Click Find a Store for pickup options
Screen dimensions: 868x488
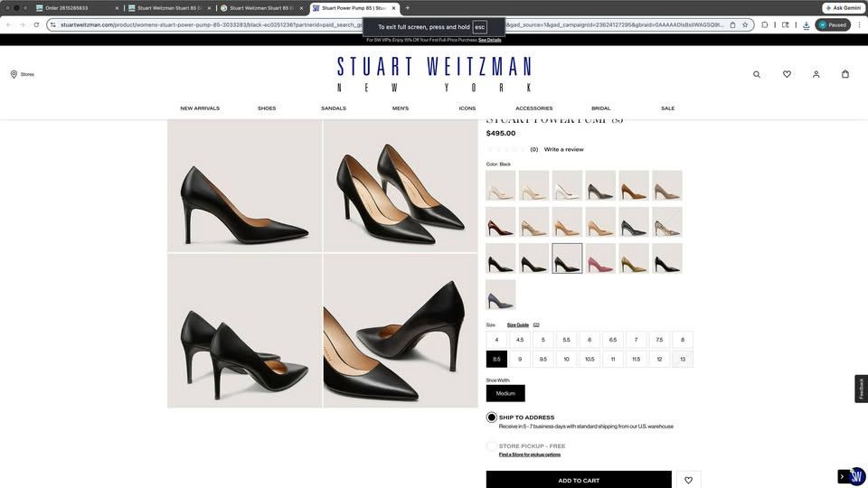pyautogui.click(x=529, y=455)
